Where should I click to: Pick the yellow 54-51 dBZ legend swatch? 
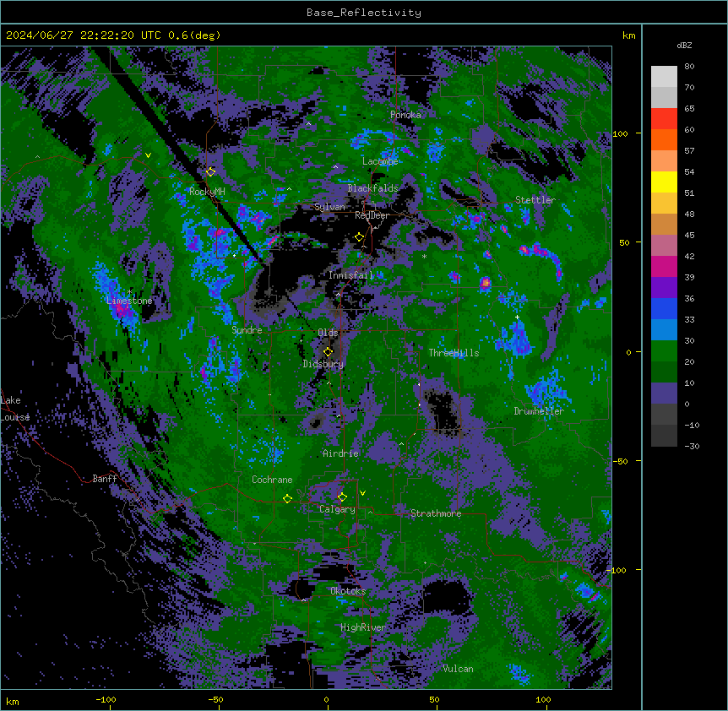(664, 182)
